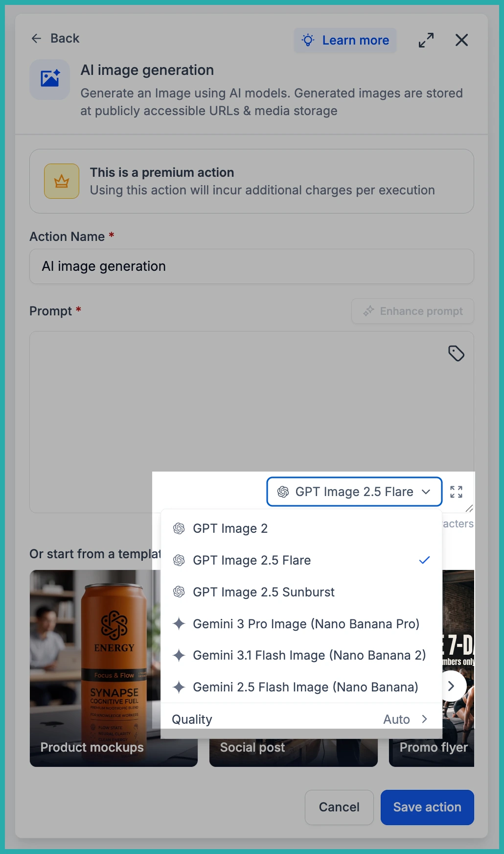Pick Gemini 3.1 Flash Image (Nano Banana 2)
504x854 pixels.
[301, 655]
